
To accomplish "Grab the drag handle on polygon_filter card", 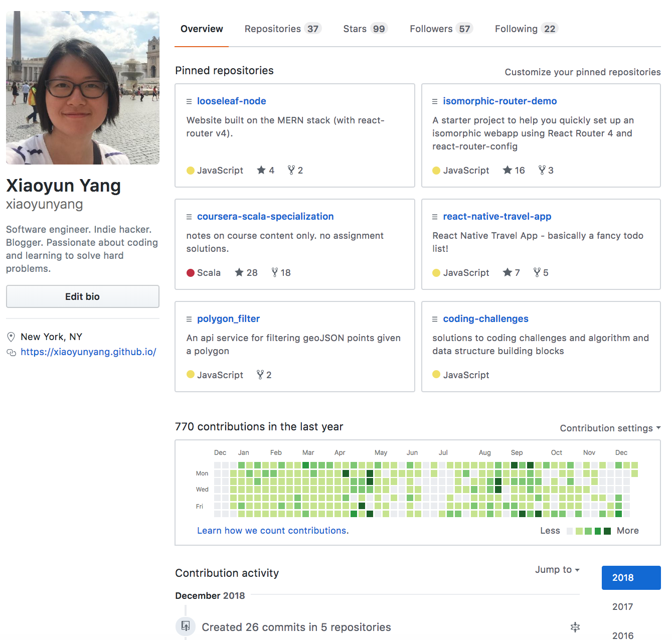I will 189,319.
